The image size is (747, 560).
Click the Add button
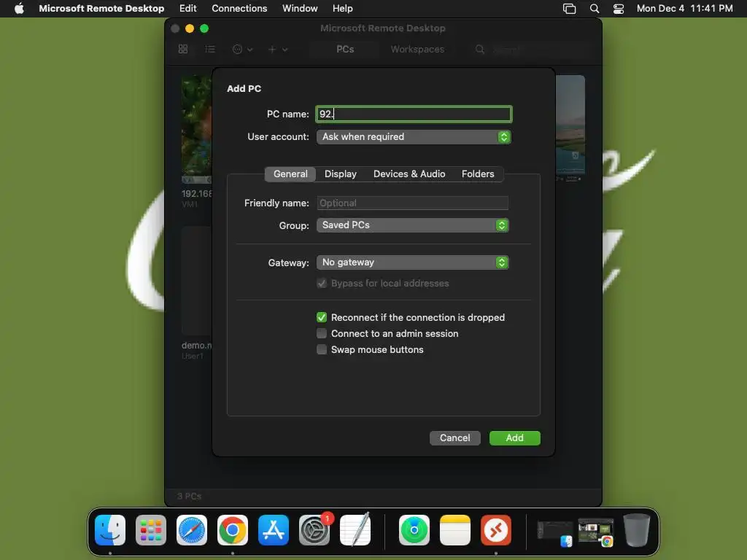(514, 437)
